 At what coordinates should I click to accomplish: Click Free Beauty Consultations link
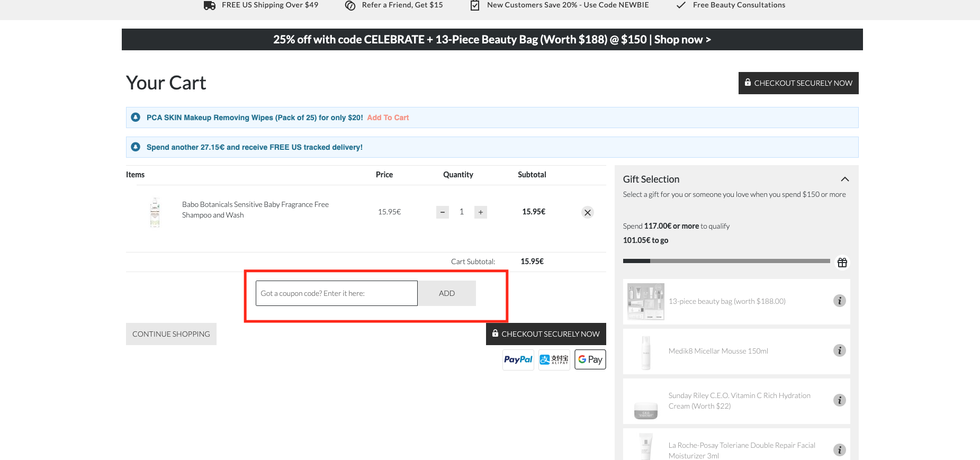coord(739,5)
